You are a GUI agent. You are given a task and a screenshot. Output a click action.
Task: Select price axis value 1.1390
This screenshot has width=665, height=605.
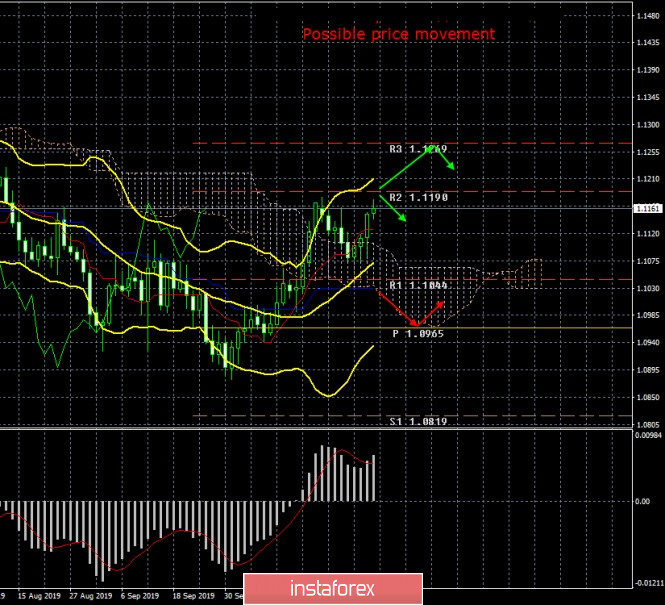(x=648, y=70)
